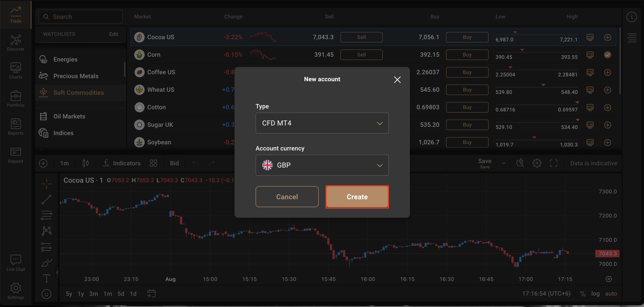Open the Discover sidebar section
Viewport: 644px width, 307px height.
pyautogui.click(x=16, y=43)
